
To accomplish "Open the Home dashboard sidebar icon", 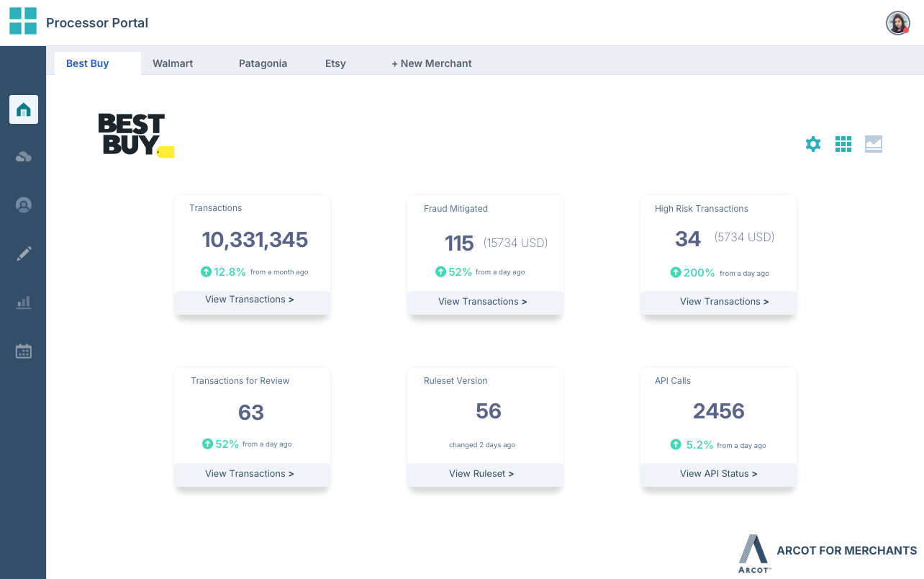I will point(24,109).
